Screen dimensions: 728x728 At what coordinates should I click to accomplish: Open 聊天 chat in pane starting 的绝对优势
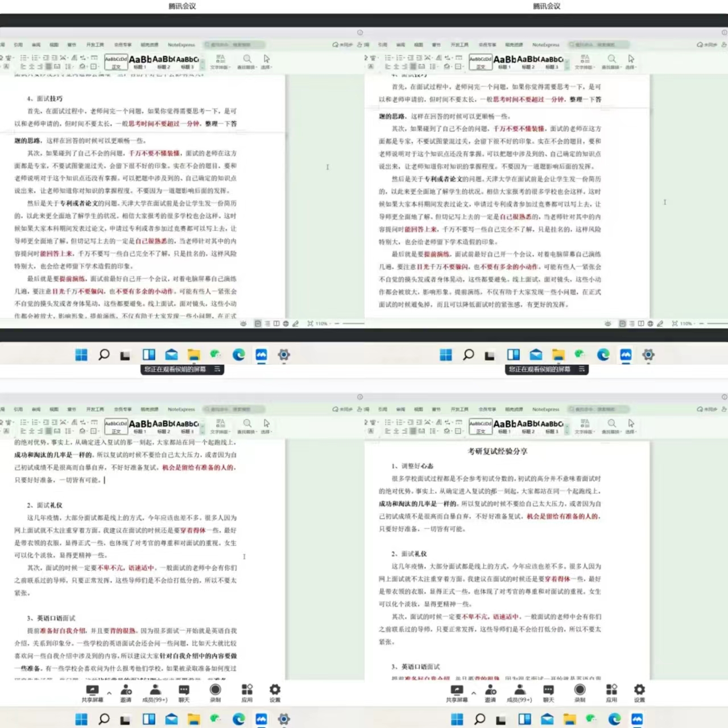pos(184,693)
